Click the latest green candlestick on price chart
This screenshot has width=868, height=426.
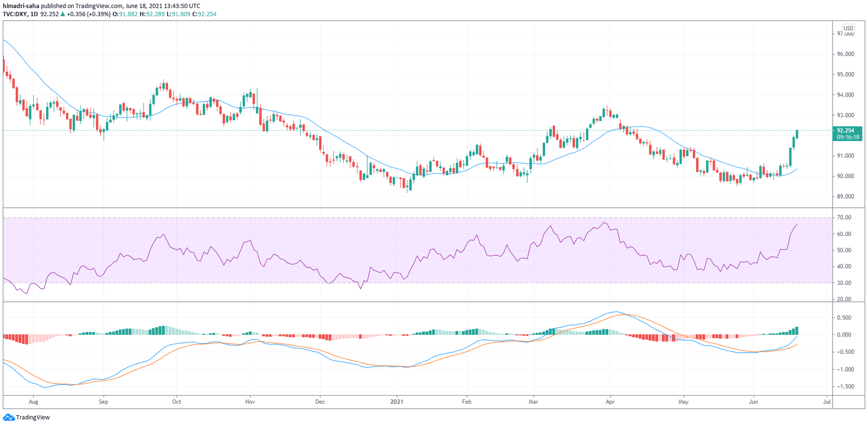point(797,133)
